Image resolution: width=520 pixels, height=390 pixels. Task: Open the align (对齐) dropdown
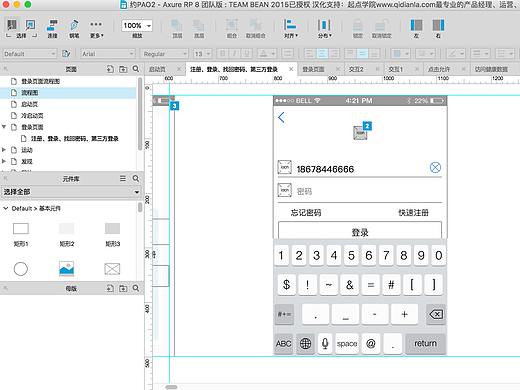(x=291, y=28)
